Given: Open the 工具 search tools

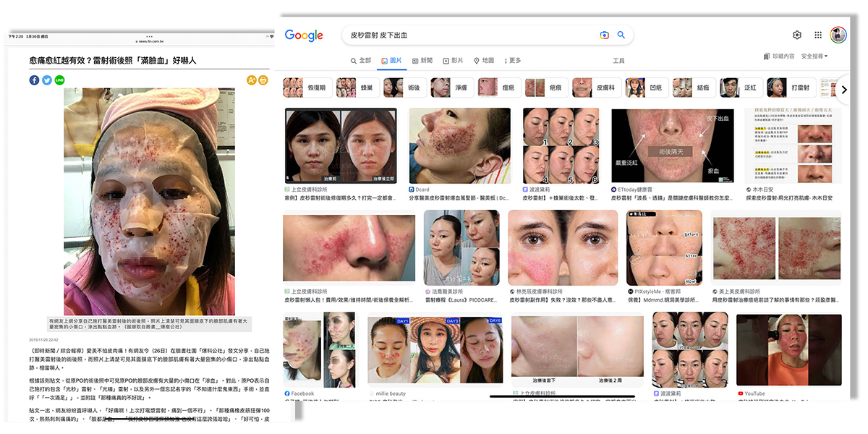Looking at the screenshot, I should point(618,61).
